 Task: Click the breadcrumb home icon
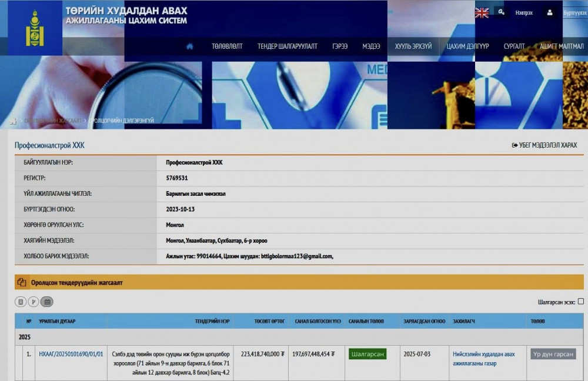click(13, 121)
